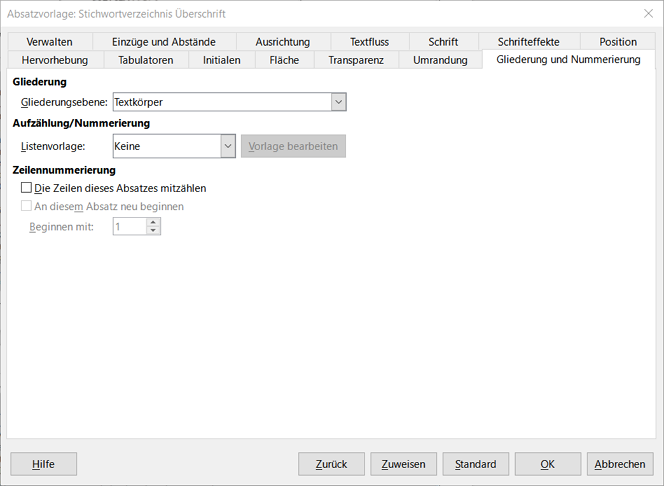Open the Initialen tab

pyautogui.click(x=221, y=60)
